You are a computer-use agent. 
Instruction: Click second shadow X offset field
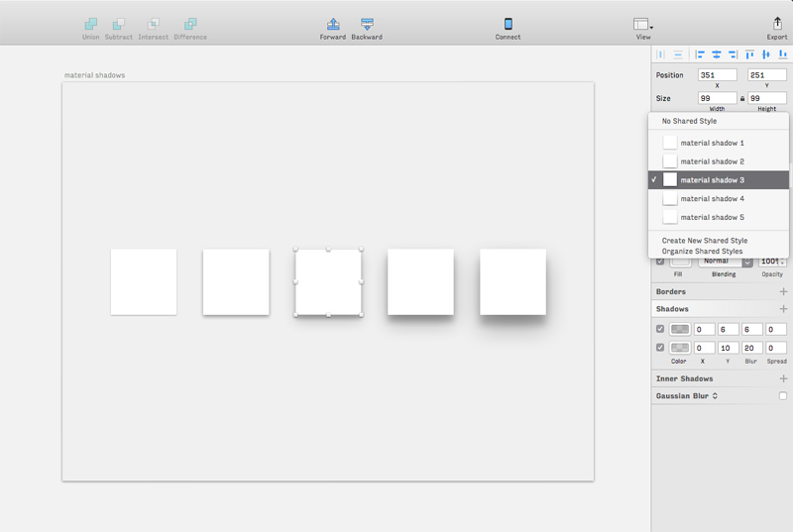(704, 348)
